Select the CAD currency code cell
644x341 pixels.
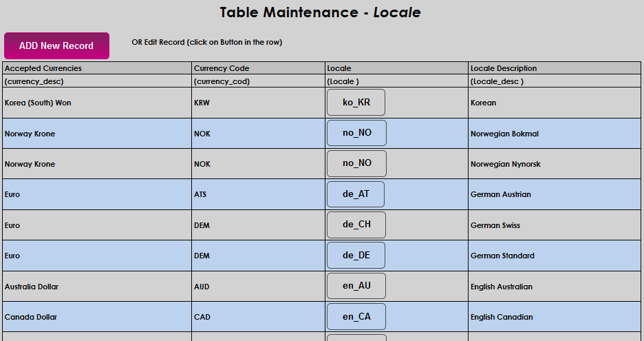202,317
